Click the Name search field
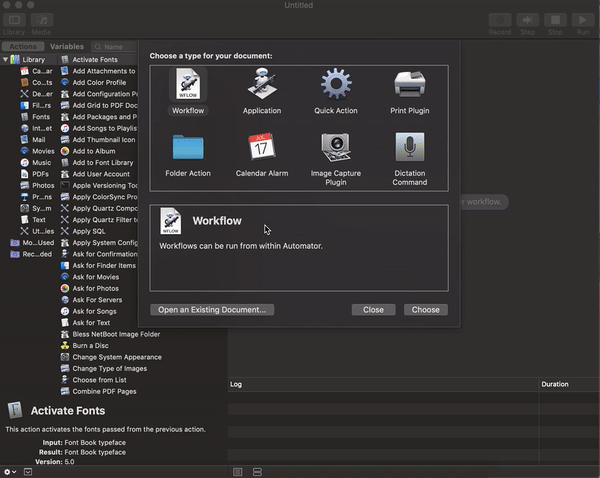The width and height of the screenshot is (600, 478). click(114, 47)
